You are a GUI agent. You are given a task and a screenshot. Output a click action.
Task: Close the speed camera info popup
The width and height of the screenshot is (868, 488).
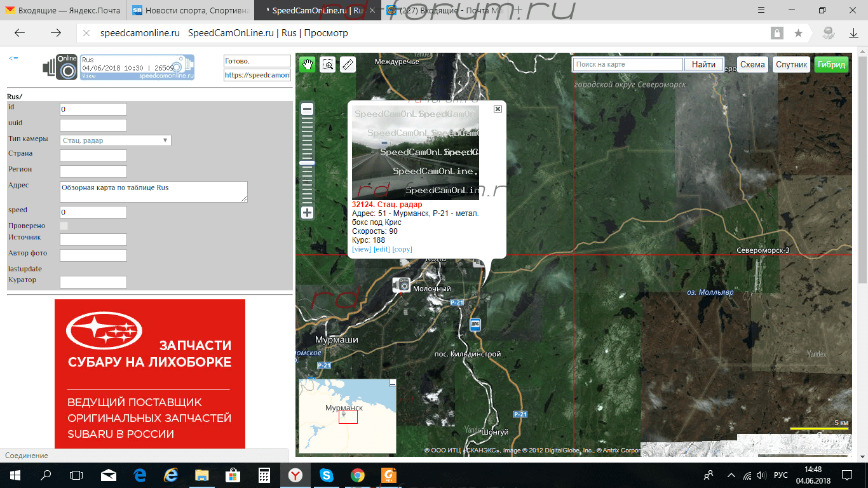[498, 109]
